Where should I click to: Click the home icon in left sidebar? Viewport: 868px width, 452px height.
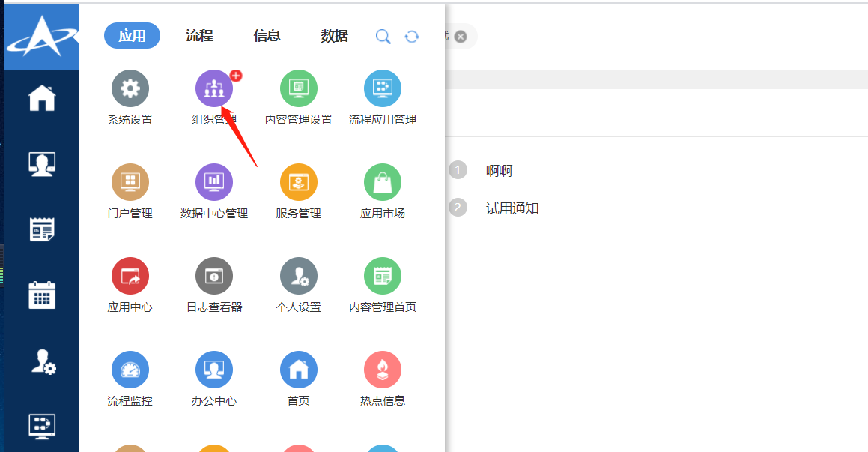pos(42,98)
